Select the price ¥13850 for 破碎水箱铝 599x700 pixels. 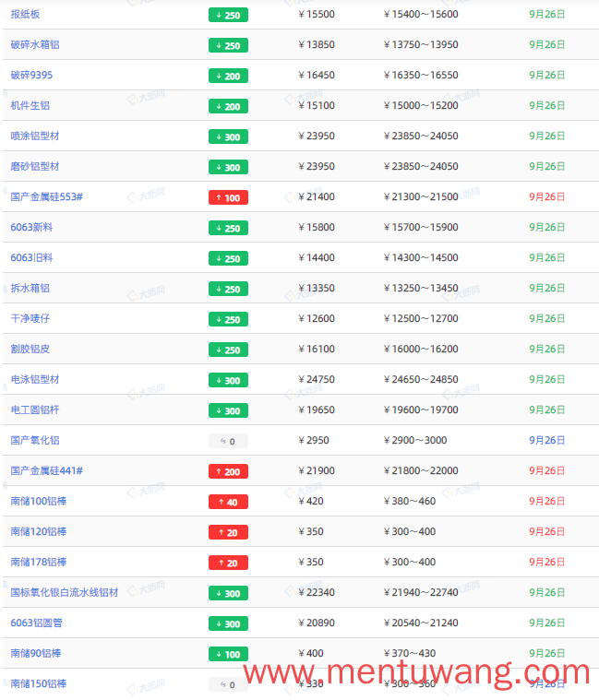pyautogui.click(x=317, y=44)
